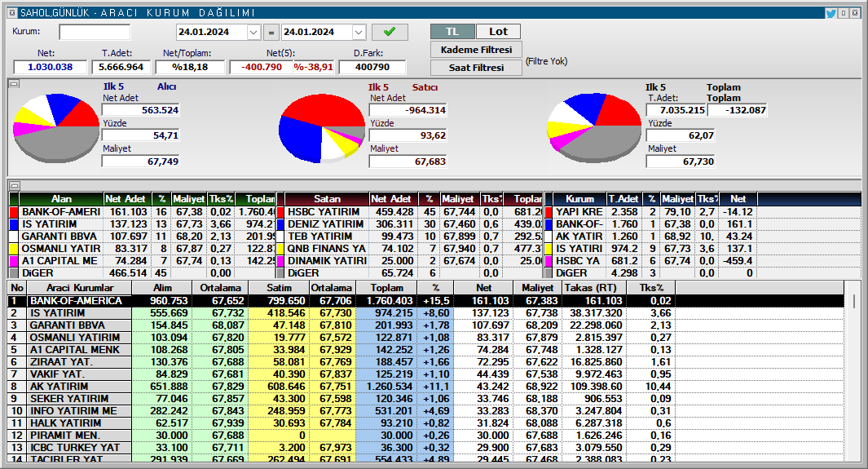Click magenta swatch beside DINAMIK YATIRI
868x469 pixels.
[x=280, y=261]
